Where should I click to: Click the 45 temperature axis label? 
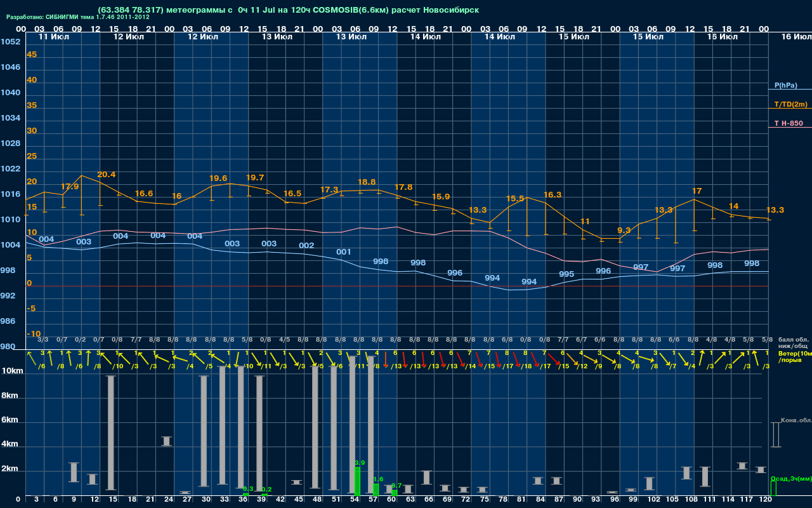coord(32,55)
